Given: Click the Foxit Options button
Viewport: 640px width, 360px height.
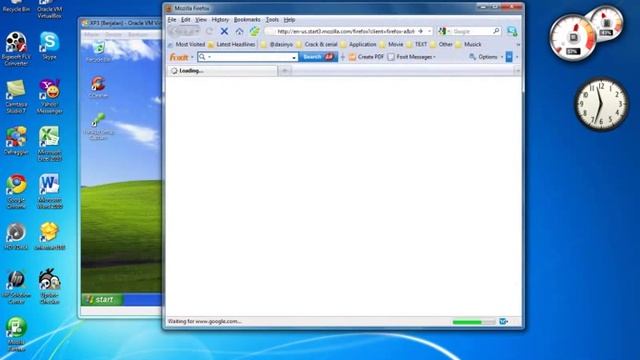Looking at the screenshot, I should [483, 57].
